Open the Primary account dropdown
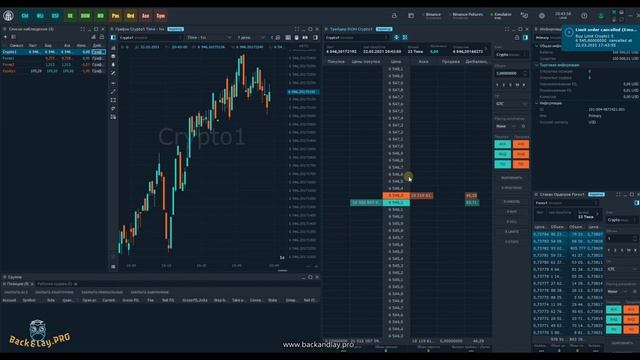This screenshot has height=360, width=640. [x=548, y=38]
